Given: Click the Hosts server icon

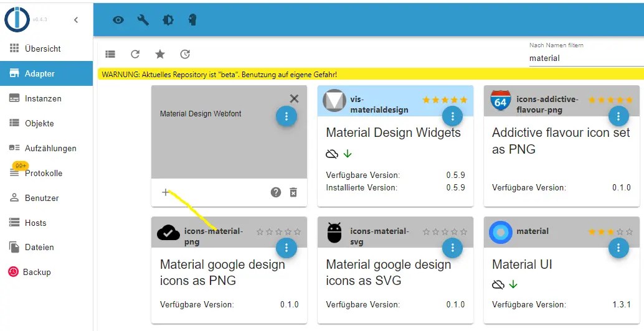Looking at the screenshot, I should 14,222.
